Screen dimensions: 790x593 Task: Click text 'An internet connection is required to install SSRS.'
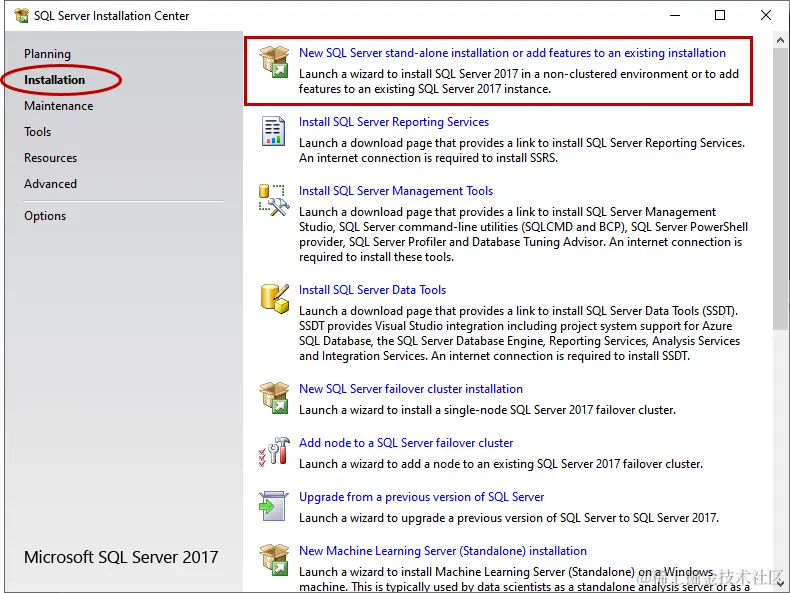428,158
